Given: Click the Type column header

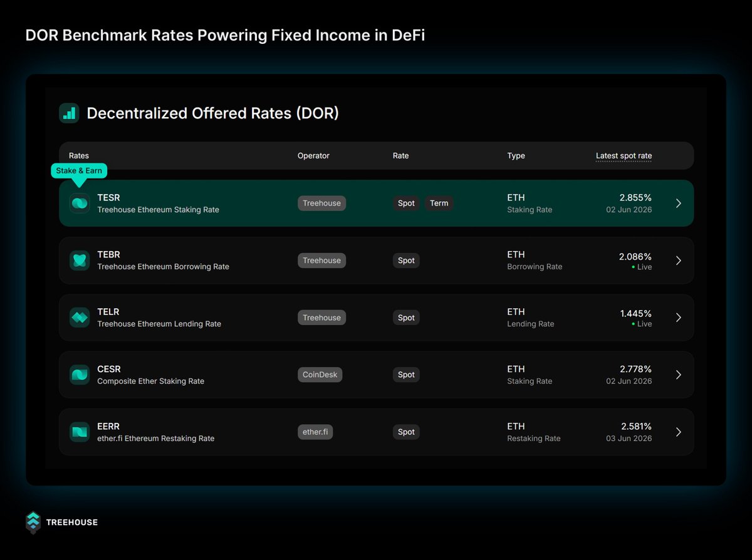Looking at the screenshot, I should [x=516, y=156].
